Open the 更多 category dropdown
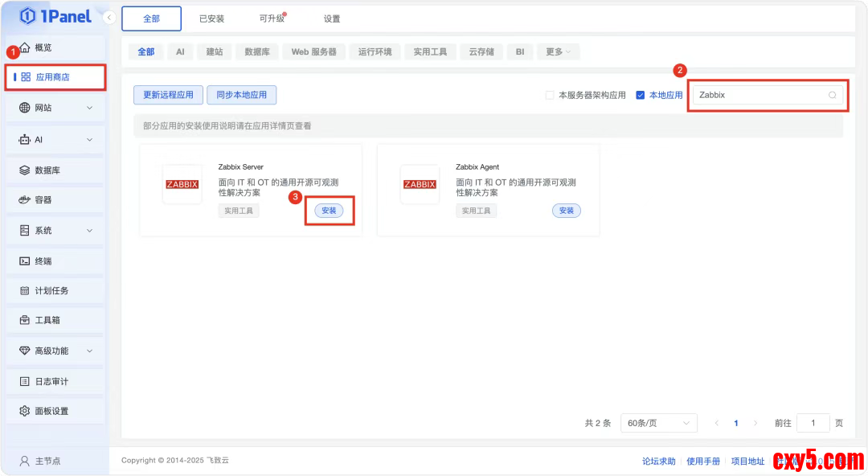The image size is (868, 476). (x=558, y=51)
